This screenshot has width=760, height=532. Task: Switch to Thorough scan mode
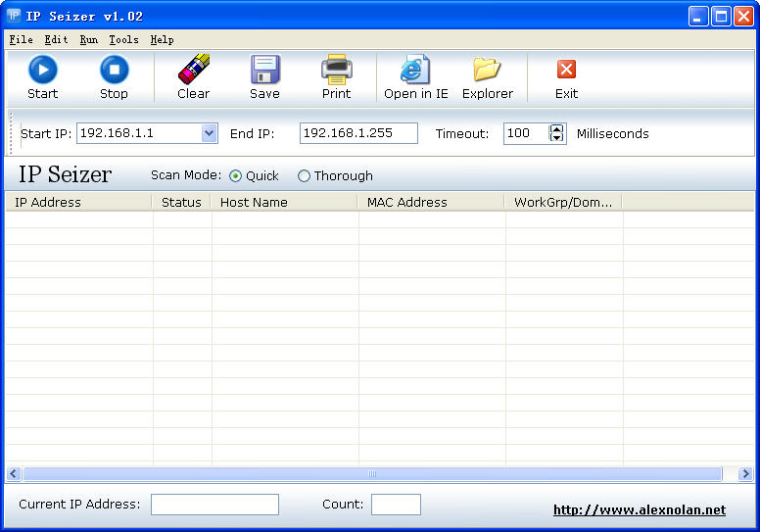[304, 176]
